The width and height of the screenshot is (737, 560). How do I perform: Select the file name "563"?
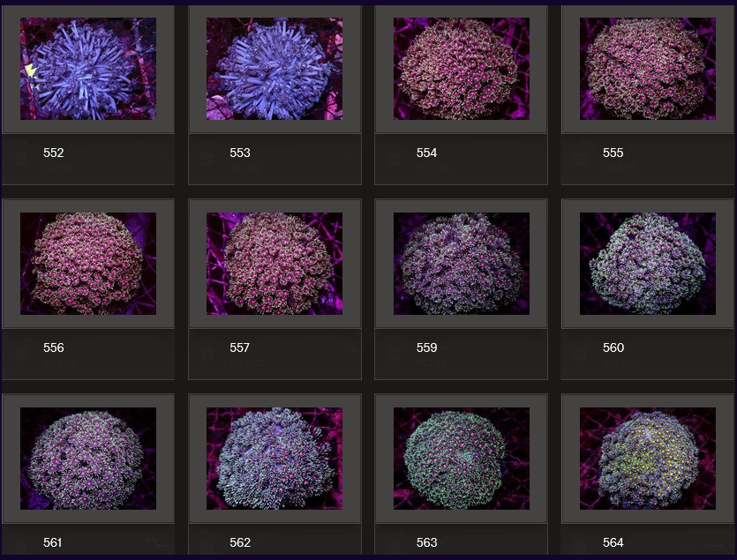click(x=426, y=542)
